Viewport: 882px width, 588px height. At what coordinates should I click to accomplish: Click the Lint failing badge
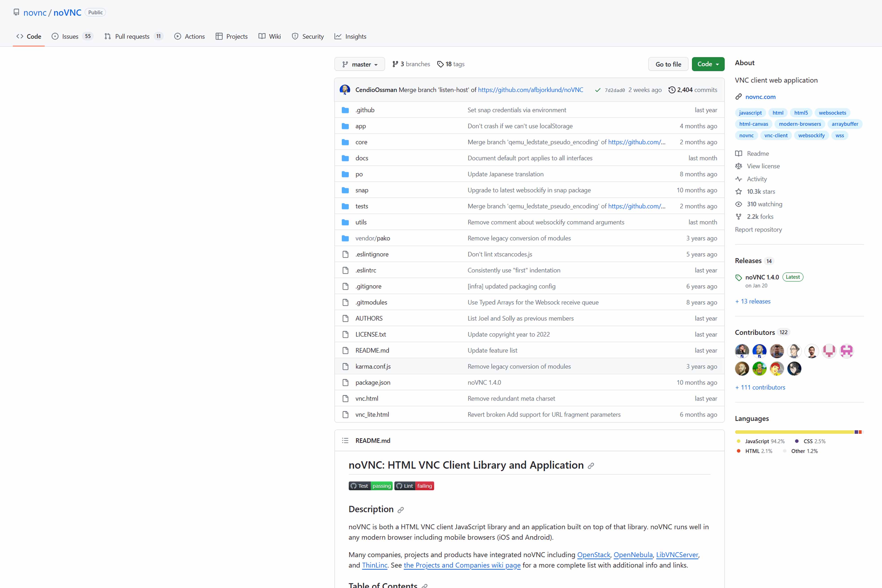click(414, 486)
